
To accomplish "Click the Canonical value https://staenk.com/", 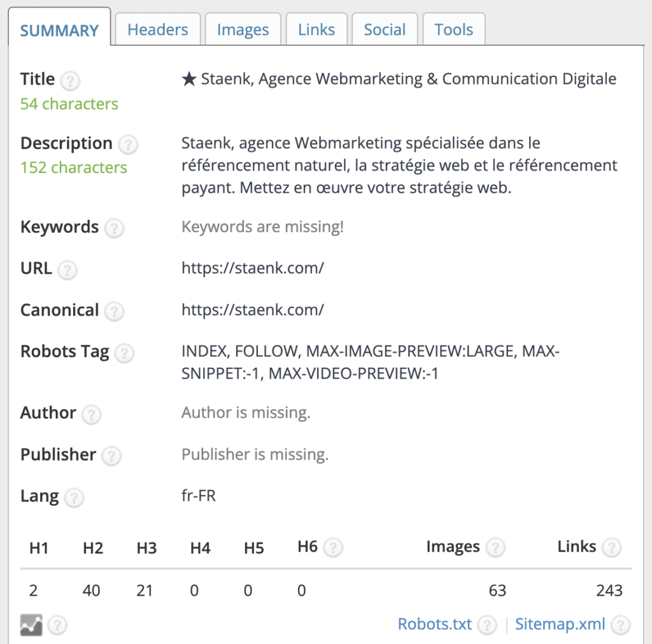I will point(253,310).
